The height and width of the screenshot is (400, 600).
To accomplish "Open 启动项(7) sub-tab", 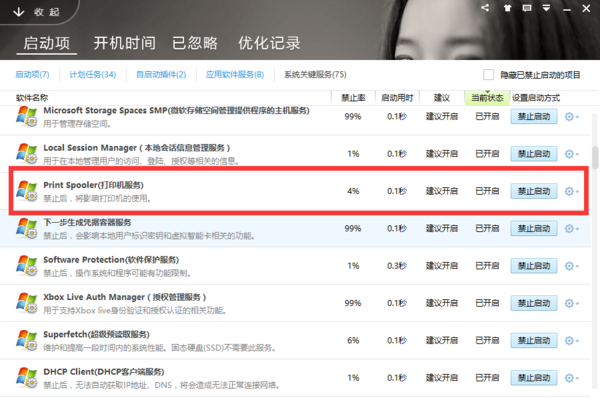I will pos(32,74).
